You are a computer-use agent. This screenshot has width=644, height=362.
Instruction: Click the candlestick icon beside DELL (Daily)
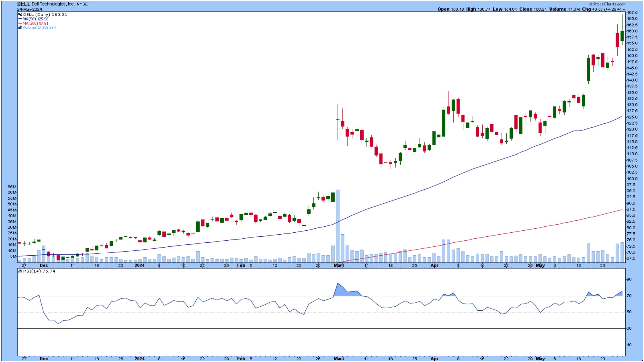coord(21,15)
